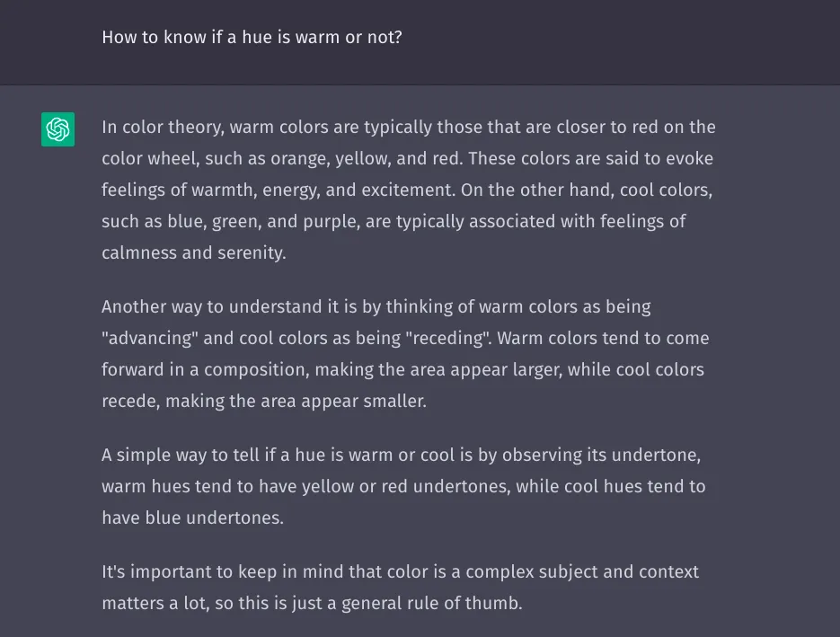Click the paragraph starting "A simple way to tell"

pyautogui.click(x=402, y=486)
